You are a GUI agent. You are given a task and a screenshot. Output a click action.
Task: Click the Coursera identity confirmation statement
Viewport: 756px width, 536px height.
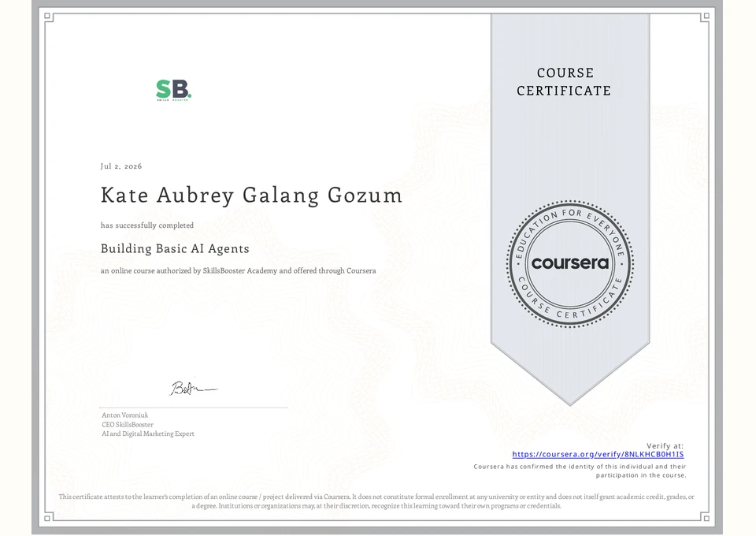(580, 471)
